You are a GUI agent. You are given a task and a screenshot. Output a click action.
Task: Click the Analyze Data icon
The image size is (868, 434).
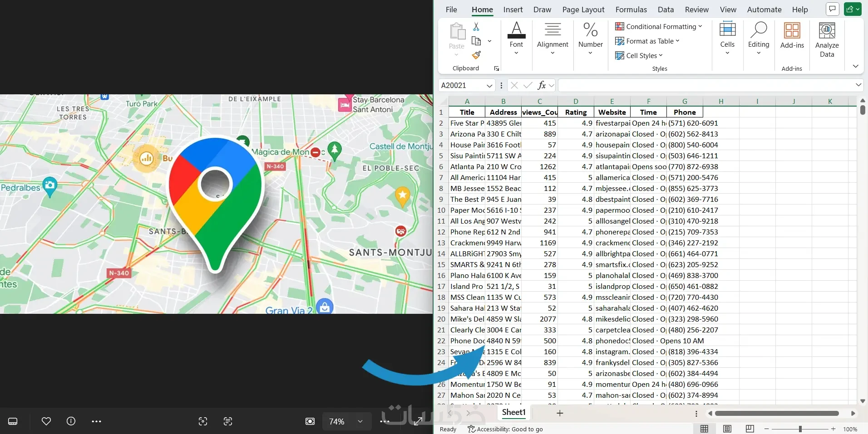coord(827,31)
